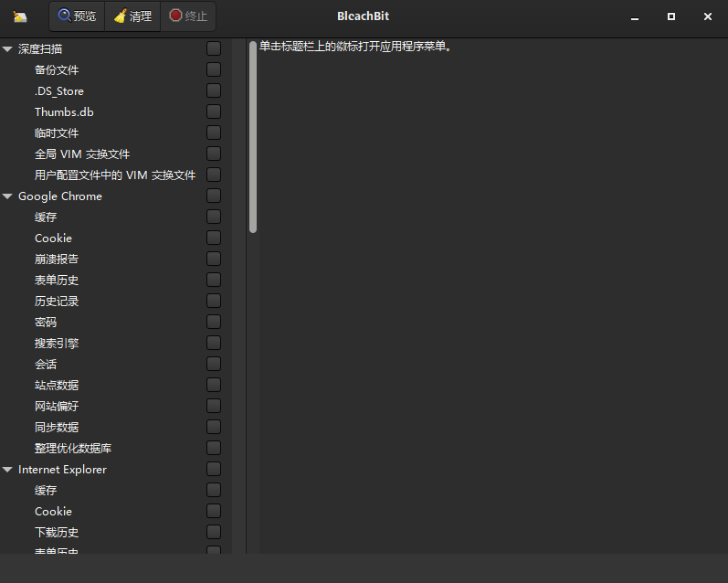Tick the 备份文件 checkbox
The image size is (728, 583).
pos(214,69)
